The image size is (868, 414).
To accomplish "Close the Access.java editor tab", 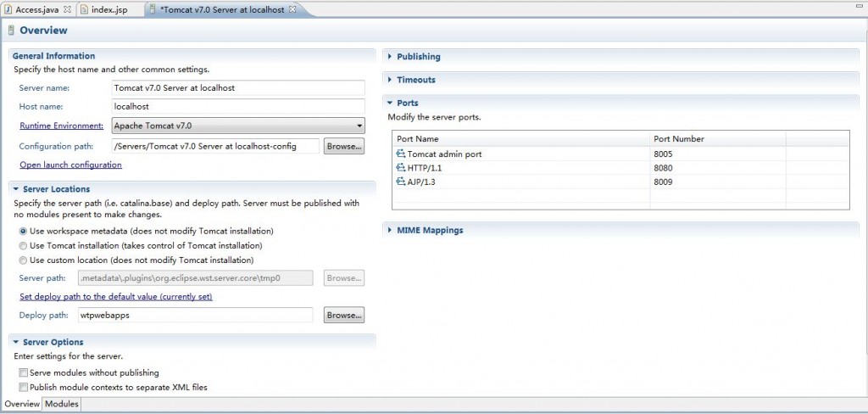I will [x=67, y=10].
